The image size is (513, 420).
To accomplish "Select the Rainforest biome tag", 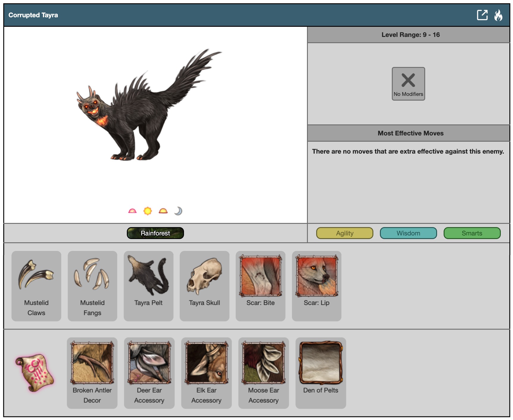I will pos(155,233).
